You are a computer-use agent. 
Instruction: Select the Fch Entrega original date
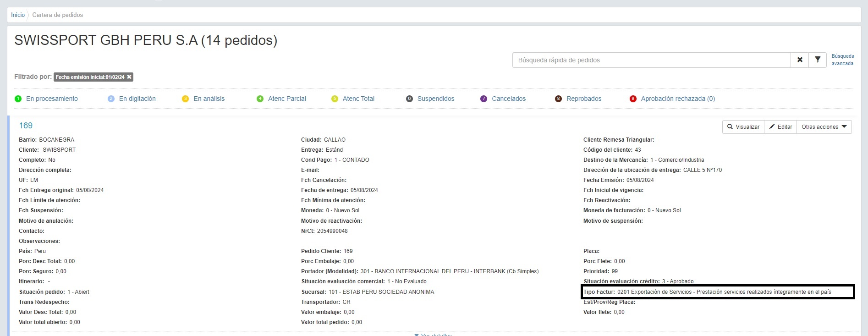90,190
